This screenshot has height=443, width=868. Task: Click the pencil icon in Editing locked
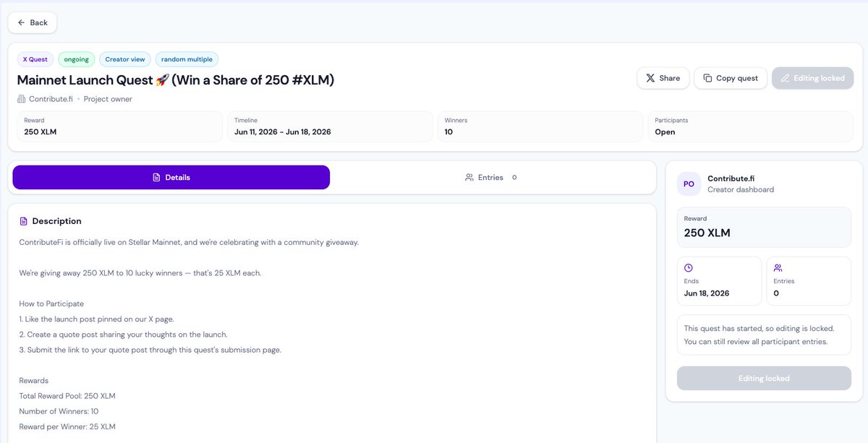(786, 78)
